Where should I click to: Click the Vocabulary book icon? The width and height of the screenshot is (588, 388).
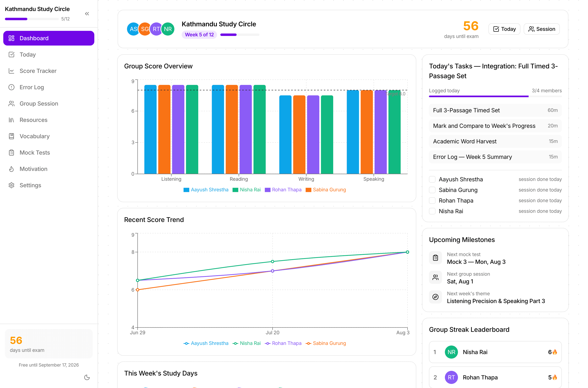coord(11,136)
